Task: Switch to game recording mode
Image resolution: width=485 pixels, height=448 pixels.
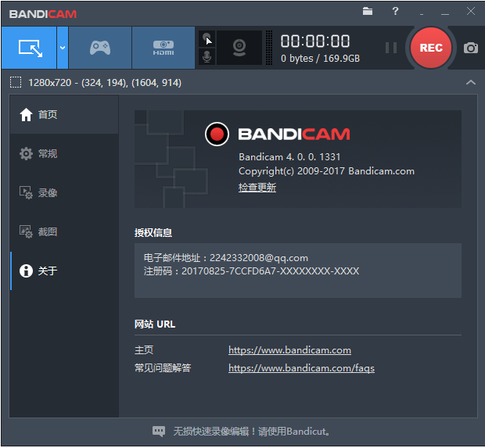Action: [100, 48]
